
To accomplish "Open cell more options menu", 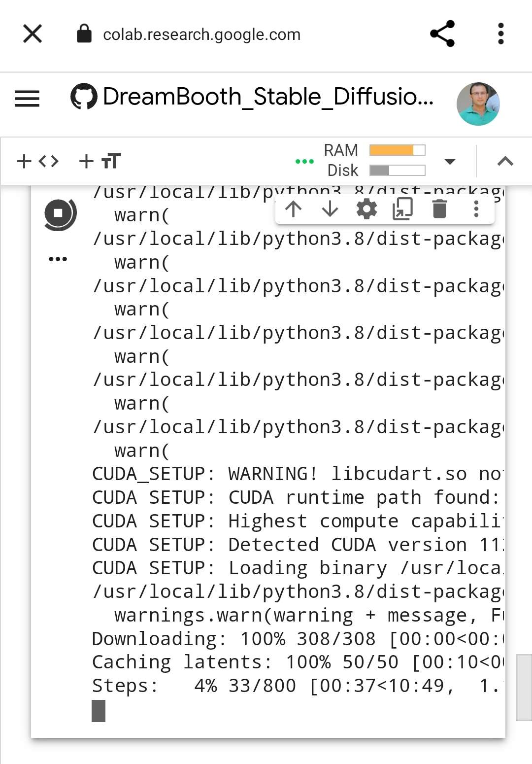I will (x=476, y=209).
